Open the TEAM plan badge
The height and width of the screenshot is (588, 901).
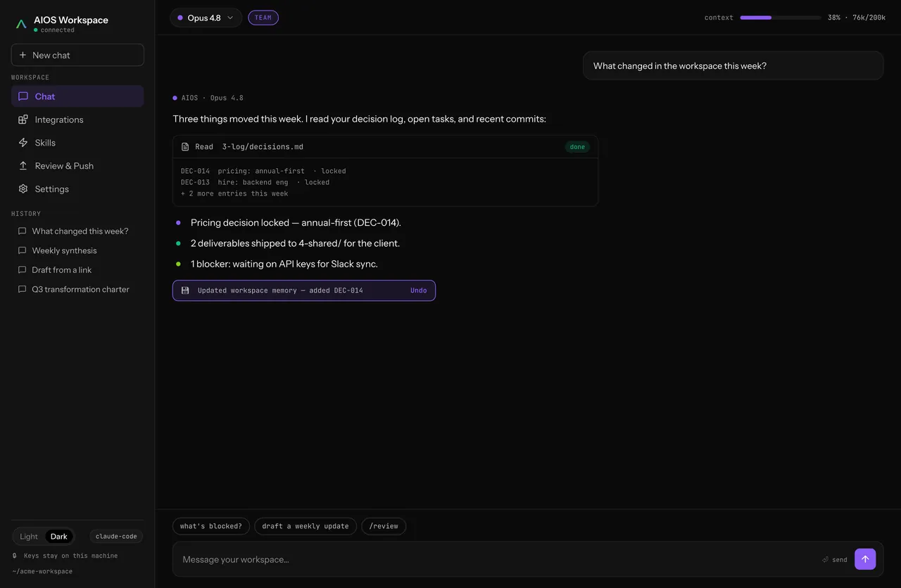tap(263, 18)
